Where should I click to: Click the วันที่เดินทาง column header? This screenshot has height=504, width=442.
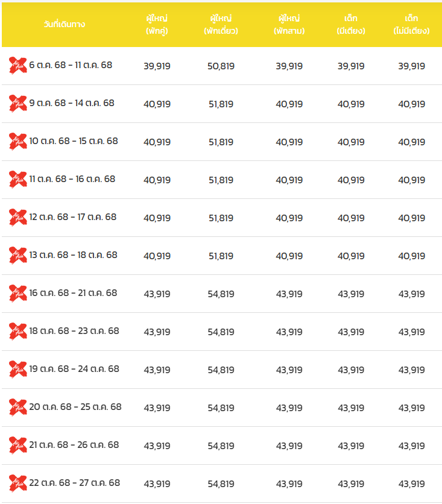65,25
